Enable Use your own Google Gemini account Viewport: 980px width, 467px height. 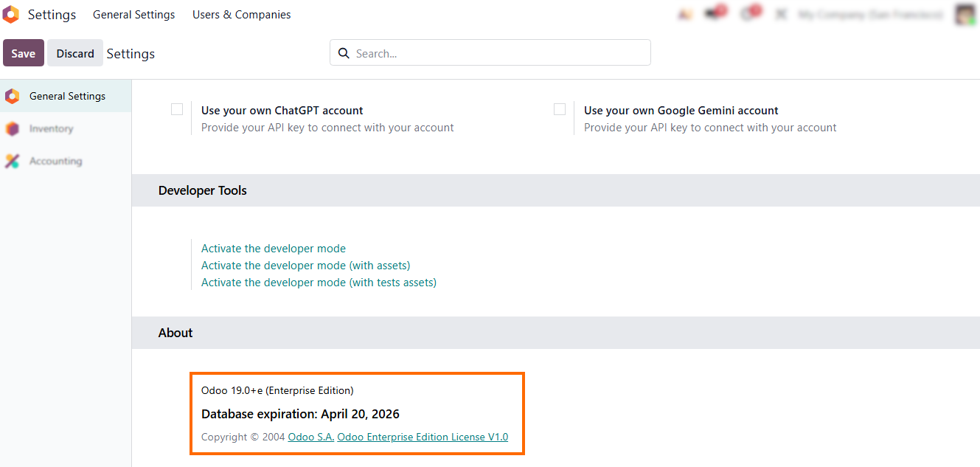point(560,110)
